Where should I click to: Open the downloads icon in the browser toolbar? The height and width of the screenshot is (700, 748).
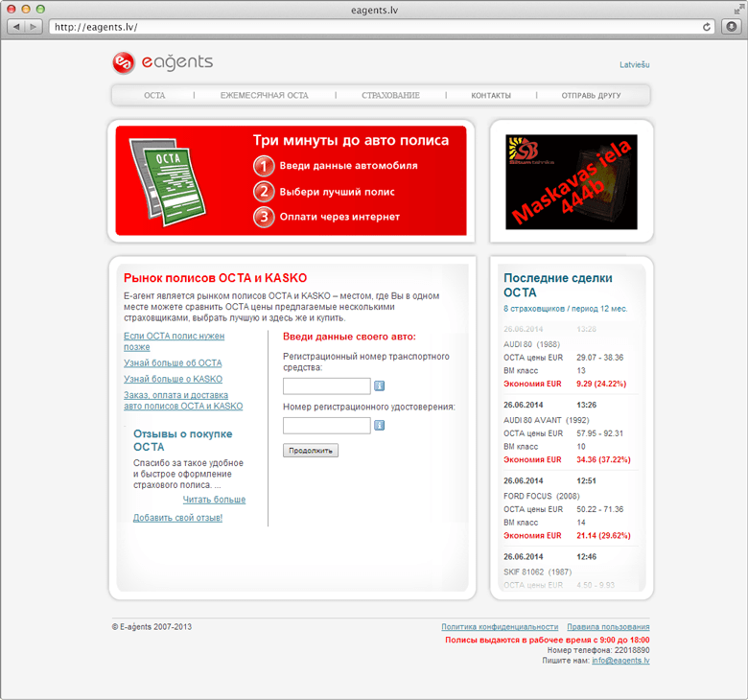click(x=731, y=27)
